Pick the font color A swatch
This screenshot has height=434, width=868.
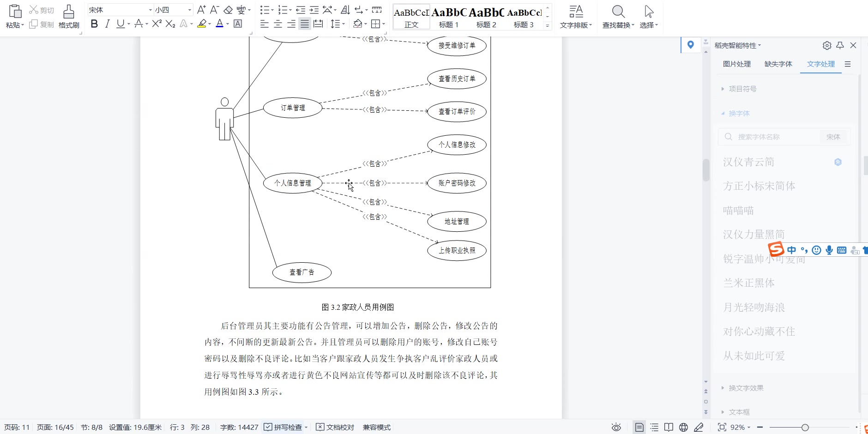click(219, 24)
